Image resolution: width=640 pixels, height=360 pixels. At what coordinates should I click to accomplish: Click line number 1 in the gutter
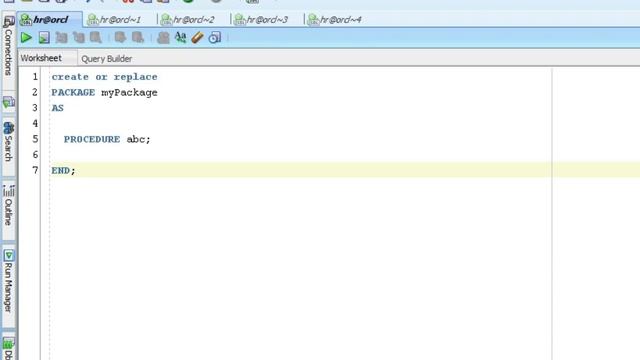click(x=35, y=77)
